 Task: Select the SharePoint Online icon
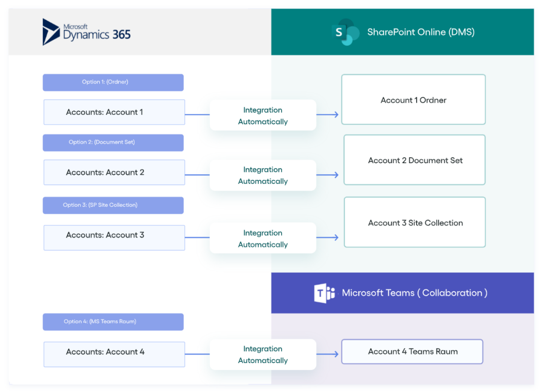click(345, 31)
